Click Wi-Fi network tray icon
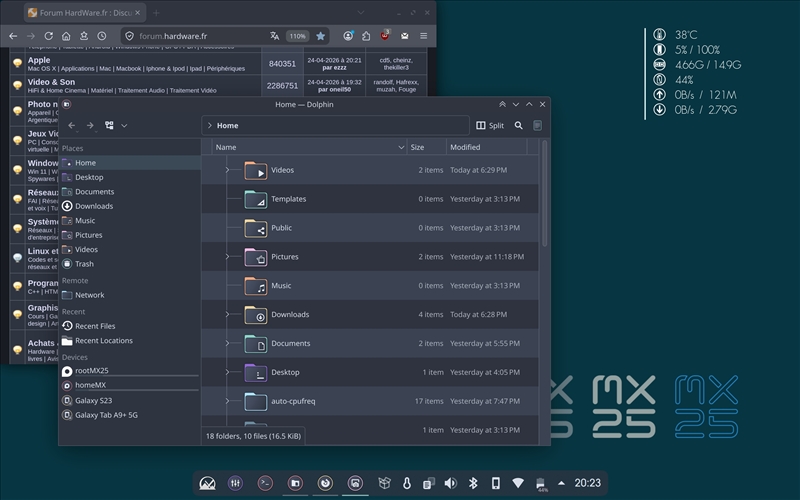The width and height of the screenshot is (800, 500). (x=518, y=483)
